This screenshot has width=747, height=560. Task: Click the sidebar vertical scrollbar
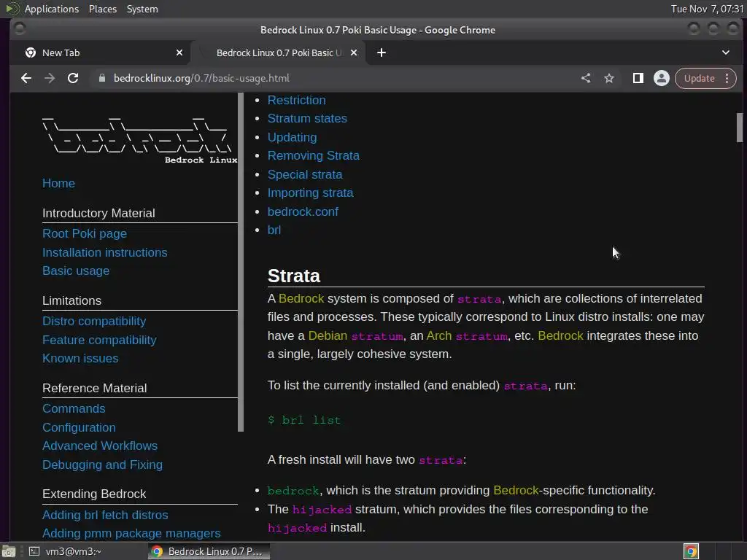click(241, 262)
